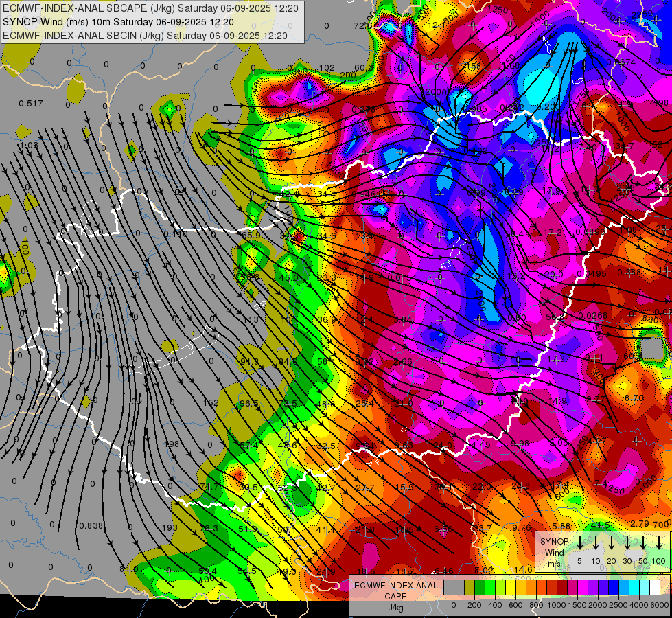Viewport: 672px width, 618px height.
Task: Click the 0.517 value on map
Action: click(x=31, y=104)
